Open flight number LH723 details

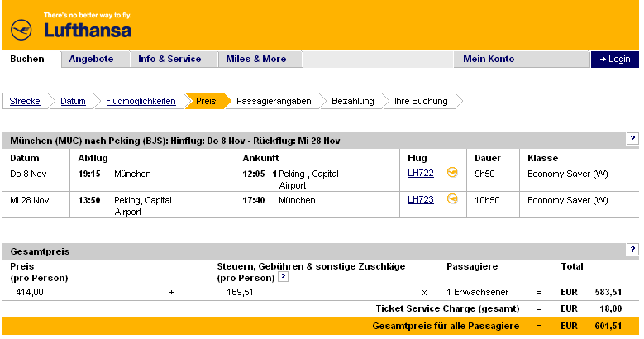point(421,200)
